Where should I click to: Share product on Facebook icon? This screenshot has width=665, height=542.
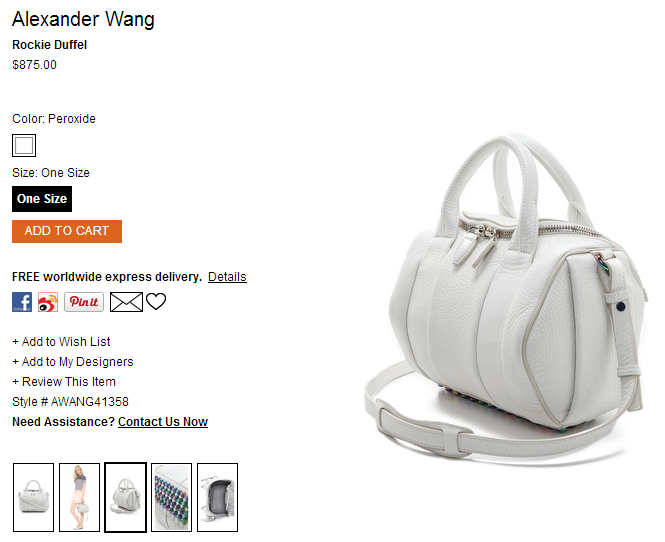22,302
